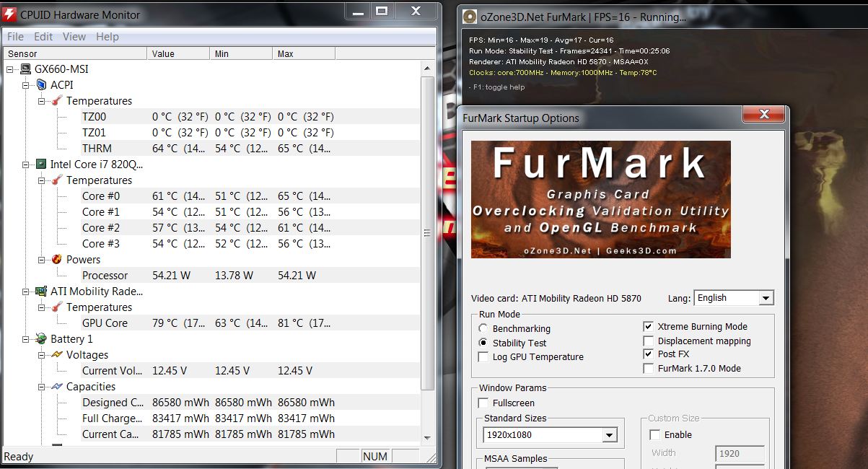Click the scrollbar down arrow in Hardware Monitor
The width and height of the screenshot is (868, 469).
pyautogui.click(x=427, y=437)
